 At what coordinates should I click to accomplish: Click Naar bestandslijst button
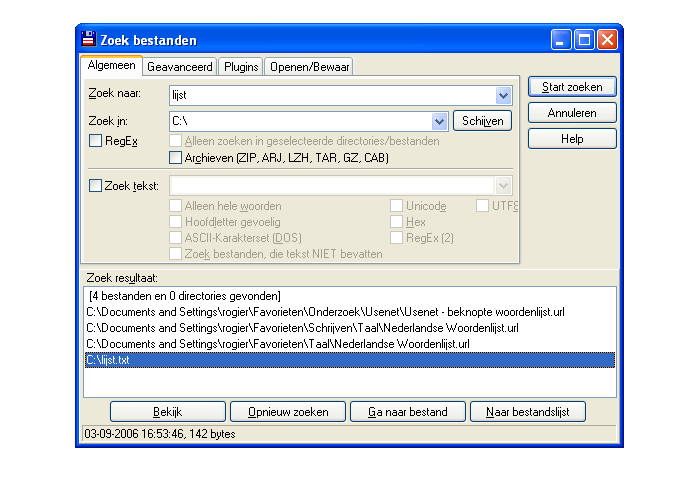528,412
